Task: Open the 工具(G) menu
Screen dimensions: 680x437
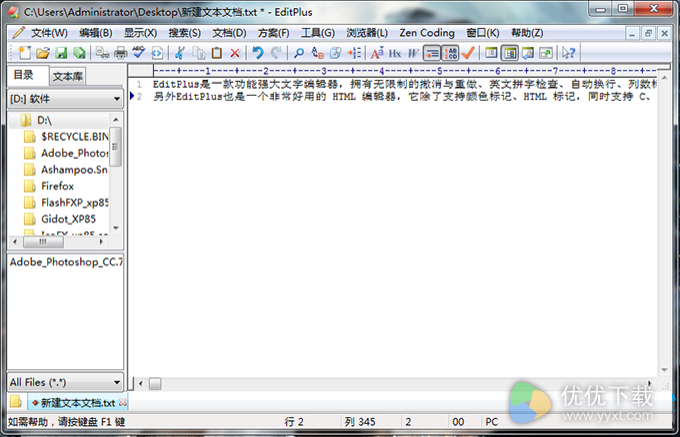Action: pos(318,33)
